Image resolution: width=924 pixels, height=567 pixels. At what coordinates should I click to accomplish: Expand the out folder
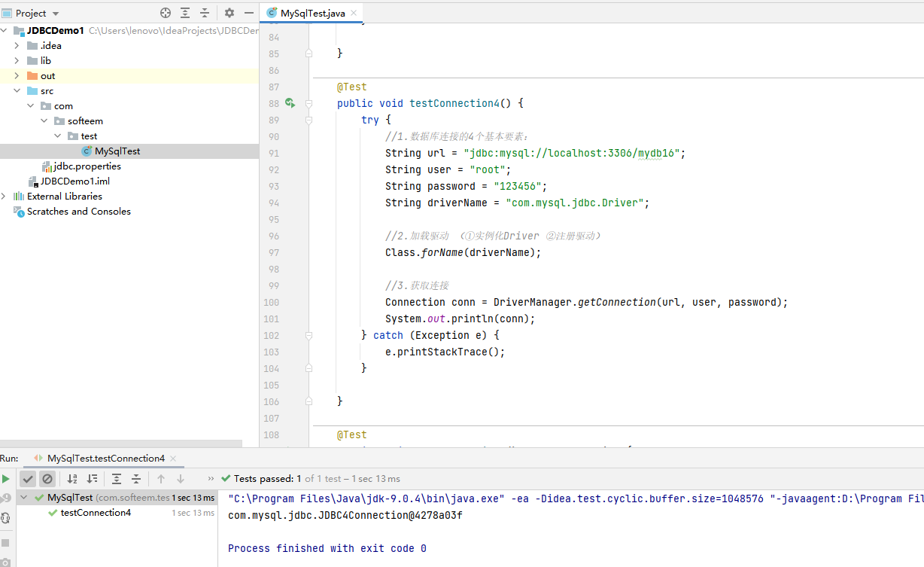tap(17, 76)
